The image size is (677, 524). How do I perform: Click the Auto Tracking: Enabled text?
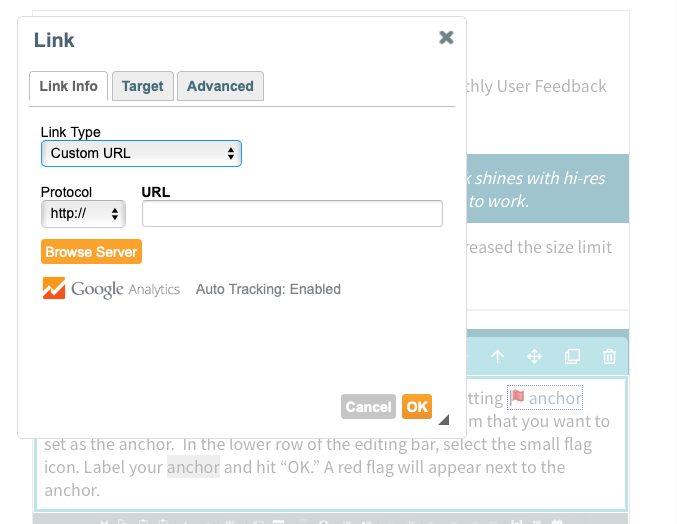268,289
